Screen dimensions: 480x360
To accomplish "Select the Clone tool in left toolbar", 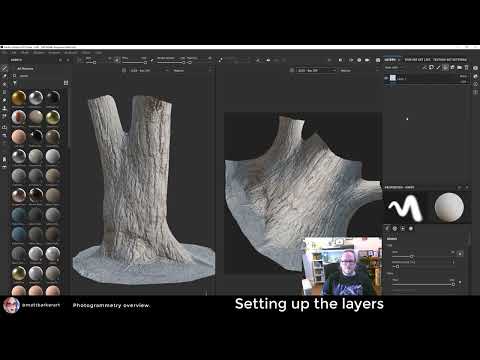I will pos(4,108).
